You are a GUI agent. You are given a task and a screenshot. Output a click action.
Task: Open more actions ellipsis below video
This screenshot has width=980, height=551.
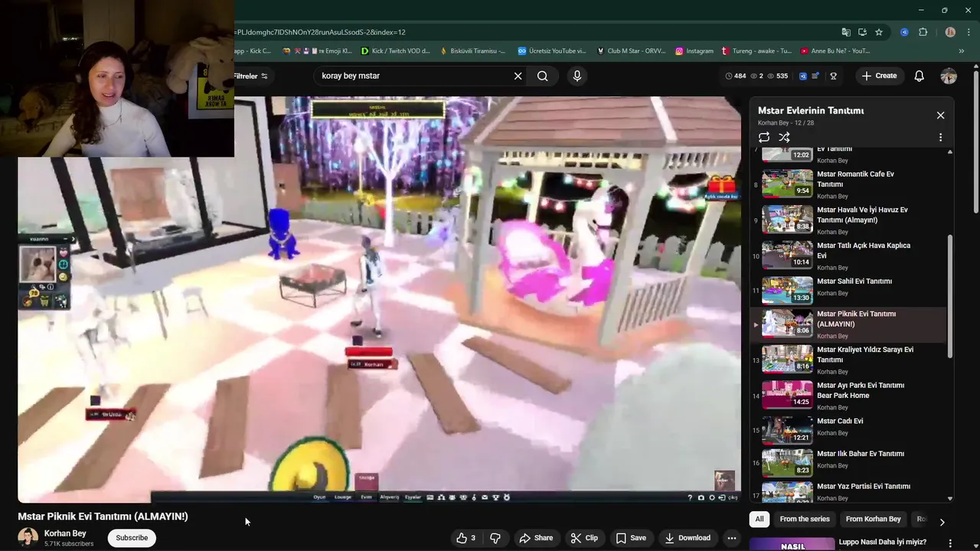click(732, 538)
